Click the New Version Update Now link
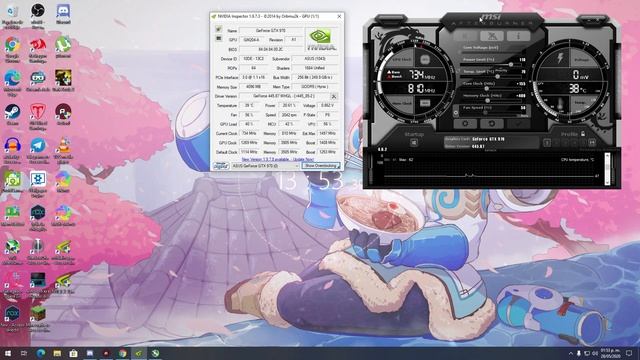Image resolution: width=640 pixels, height=360 pixels. point(278,159)
